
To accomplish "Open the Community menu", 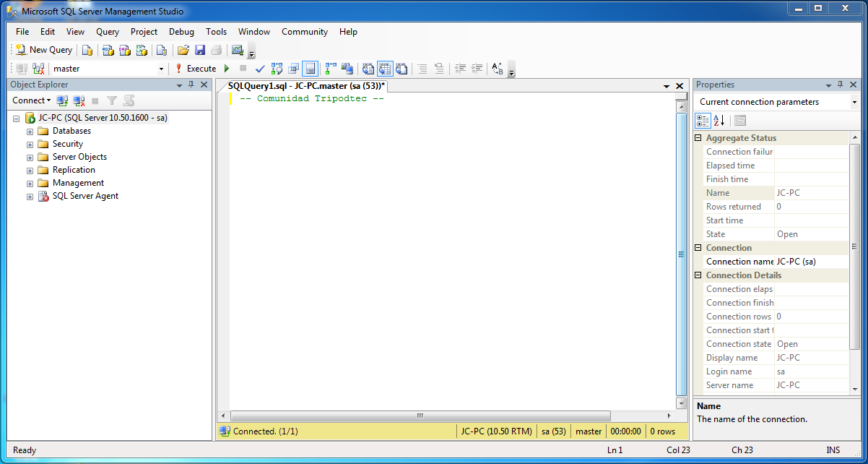I will pyautogui.click(x=305, y=32).
